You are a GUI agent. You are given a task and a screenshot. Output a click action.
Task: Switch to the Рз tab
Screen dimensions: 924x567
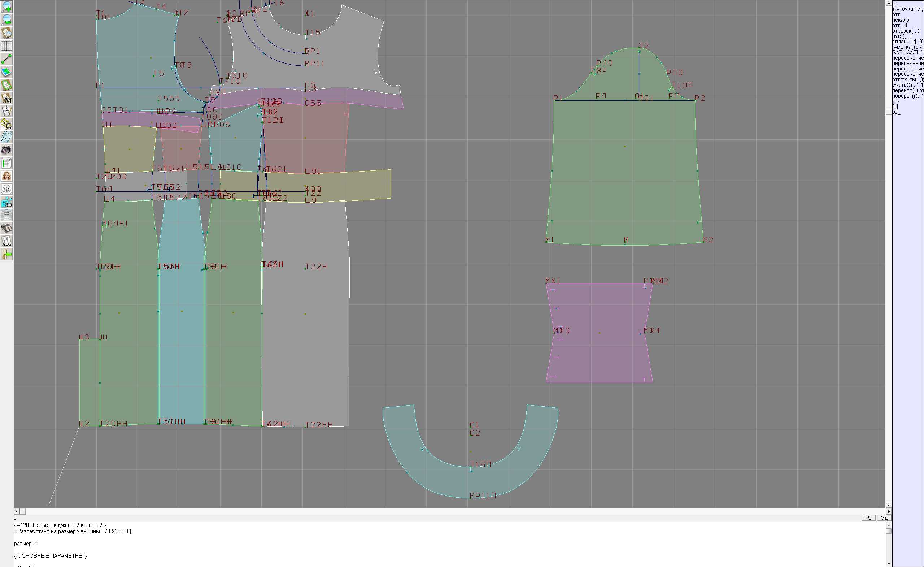point(868,518)
